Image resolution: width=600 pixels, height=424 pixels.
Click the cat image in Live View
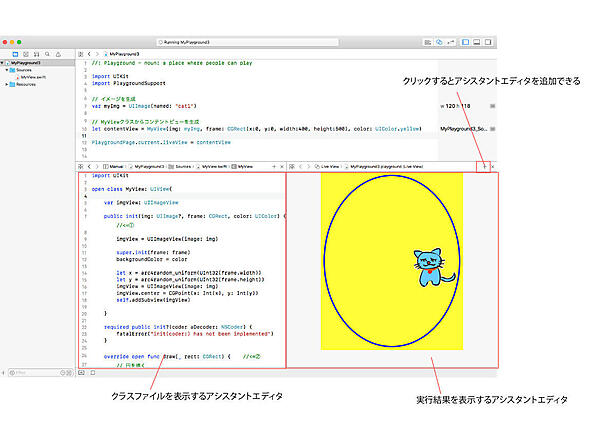(x=434, y=267)
